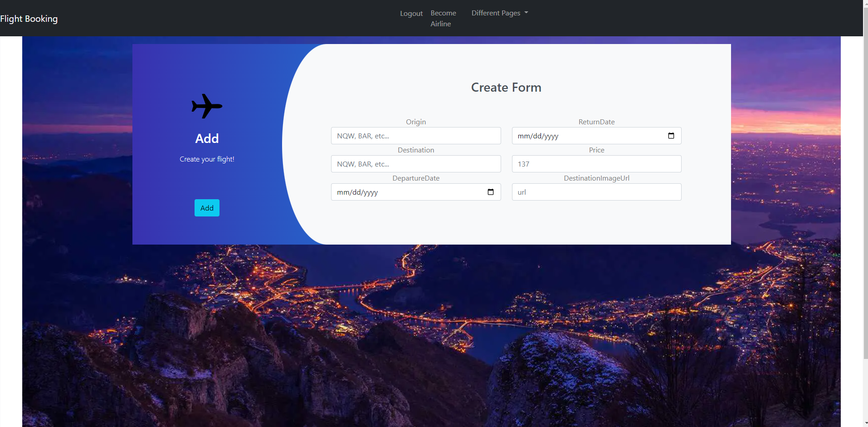The image size is (868, 427).
Task: Click the airplane icon on the Add panel
Action: [x=206, y=106]
